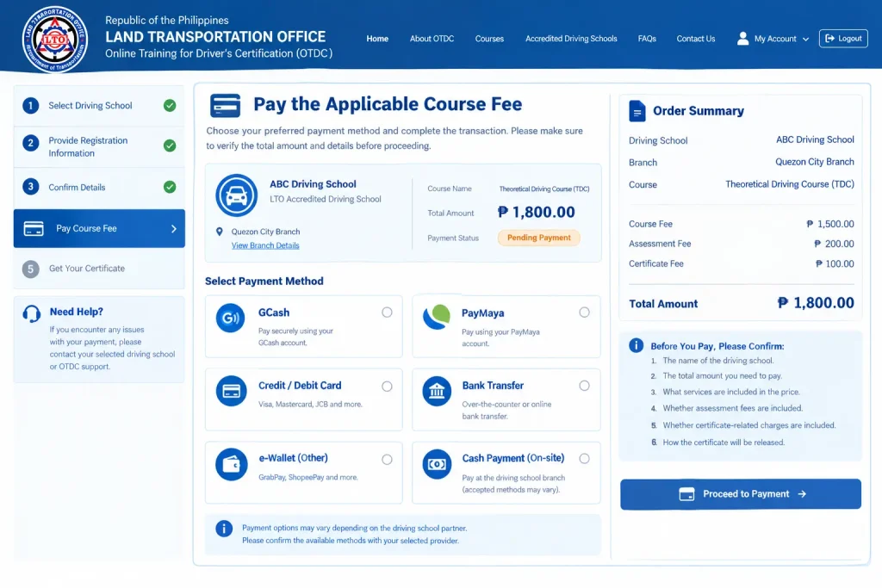The height and width of the screenshot is (588, 882).
Task: Click the Proceed to Payment arrow
Action: tap(802, 494)
